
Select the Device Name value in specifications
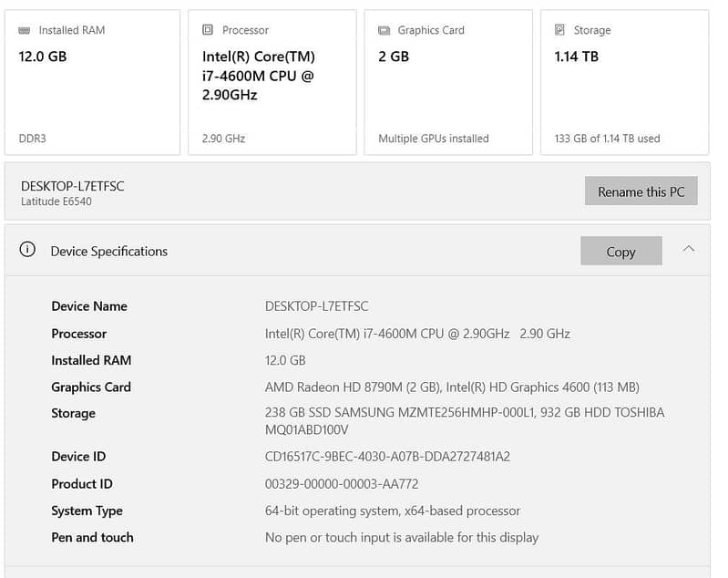coord(317,306)
